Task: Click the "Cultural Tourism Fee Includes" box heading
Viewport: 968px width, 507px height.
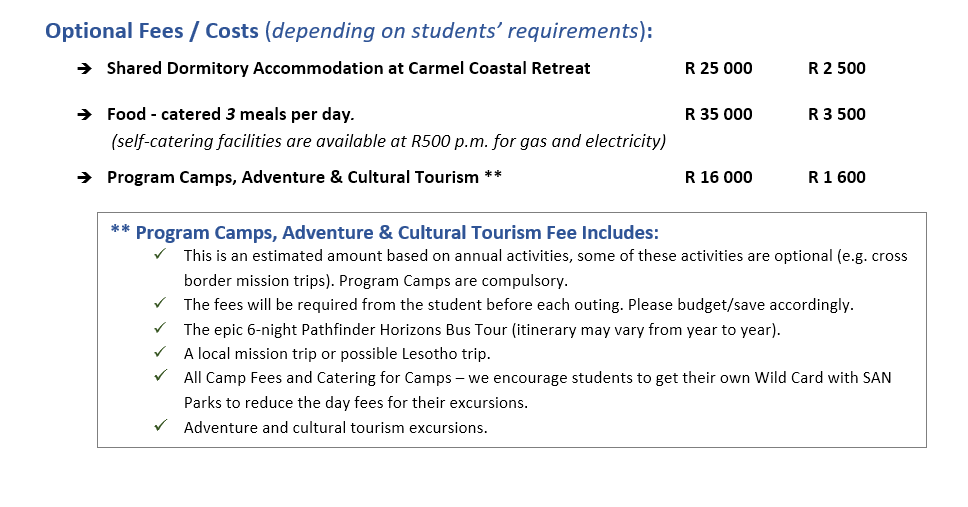Action: [x=384, y=233]
